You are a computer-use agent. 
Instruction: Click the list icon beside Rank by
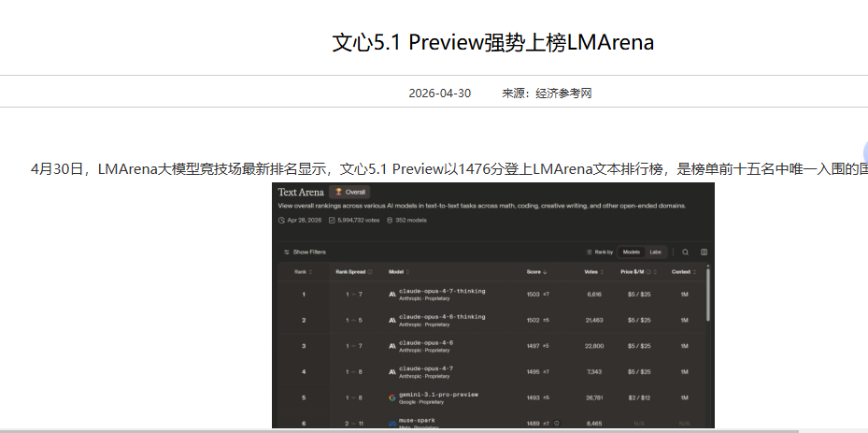tap(589, 253)
